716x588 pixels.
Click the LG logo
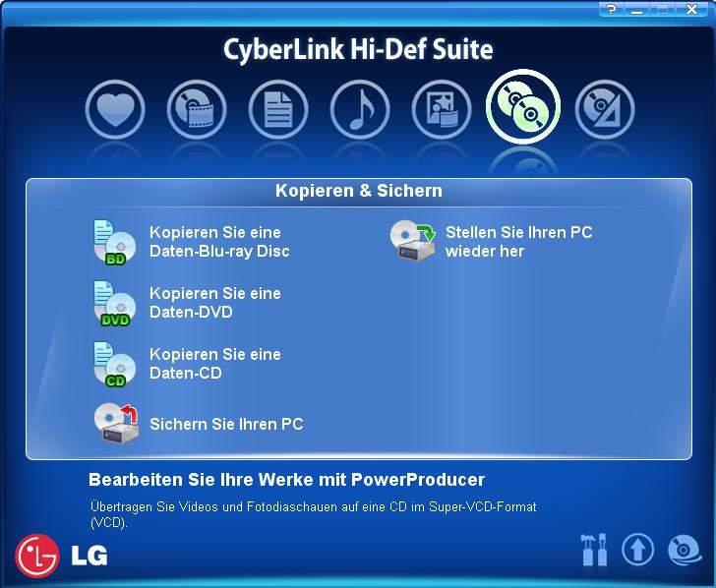click(61, 557)
